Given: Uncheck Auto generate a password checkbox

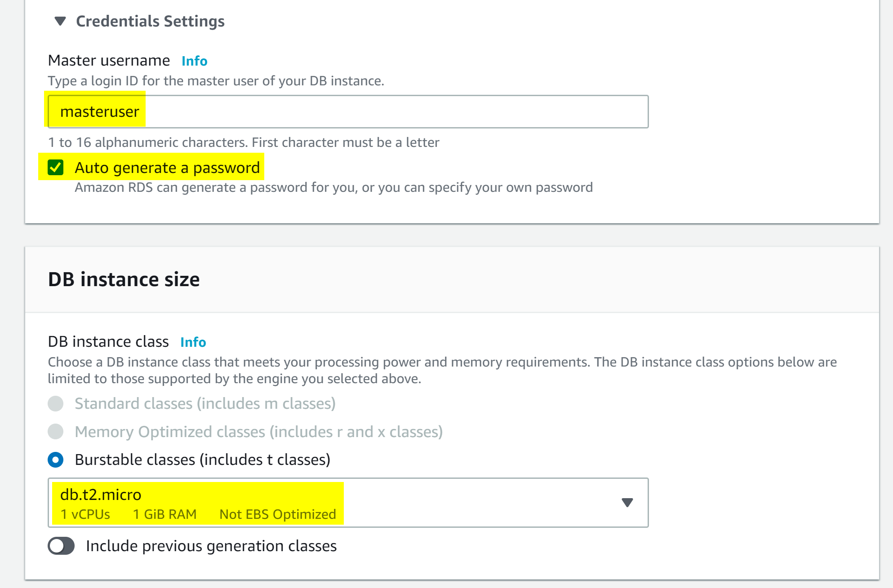Looking at the screenshot, I should [x=56, y=168].
